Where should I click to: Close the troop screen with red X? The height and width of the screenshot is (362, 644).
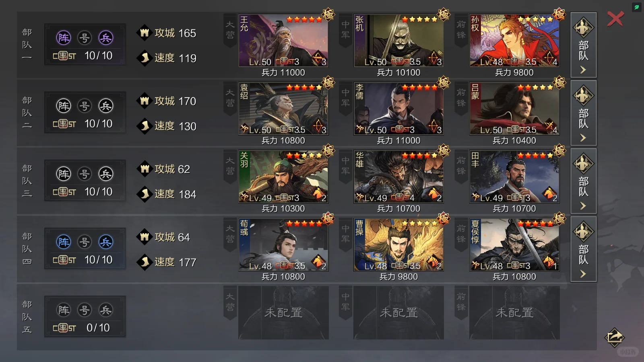pyautogui.click(x=615, y=19)
